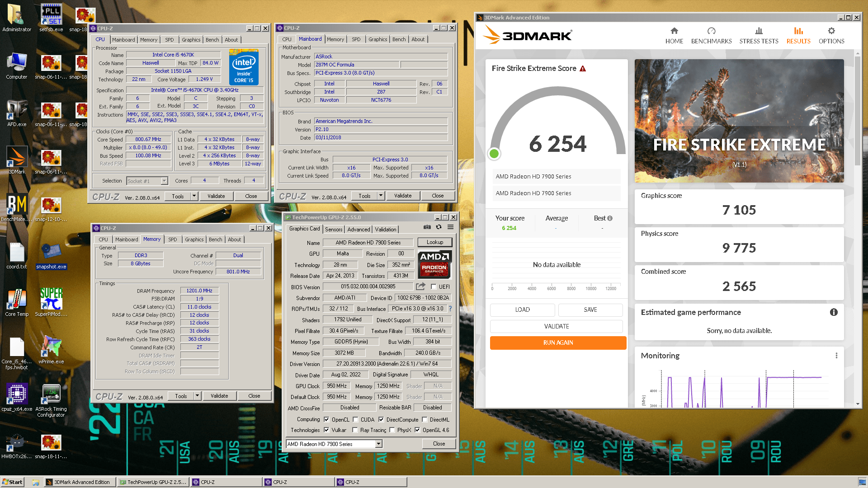
Task: Toggle the OpenCL checkbox
Action: tap(326, 419)
